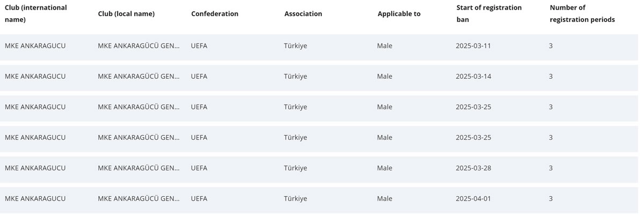Select UEFA in the 2025-03-14 row
Image resolution: width=644 pixels, height=217 pixels.
pyautogui.click(x=199, y=77)
